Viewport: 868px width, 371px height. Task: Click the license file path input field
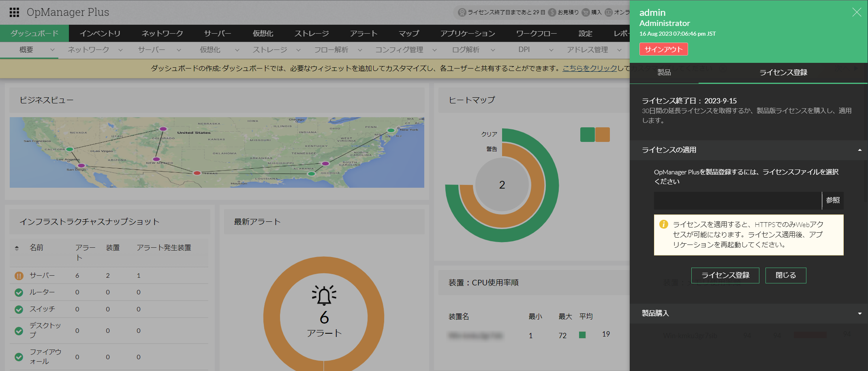[x=737, y=200]
